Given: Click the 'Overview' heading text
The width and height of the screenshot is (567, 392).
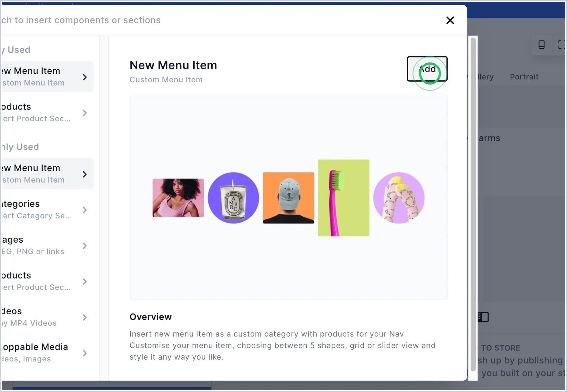Looking at the screenshot, I should pyautogui.click(x=151, y=317).
